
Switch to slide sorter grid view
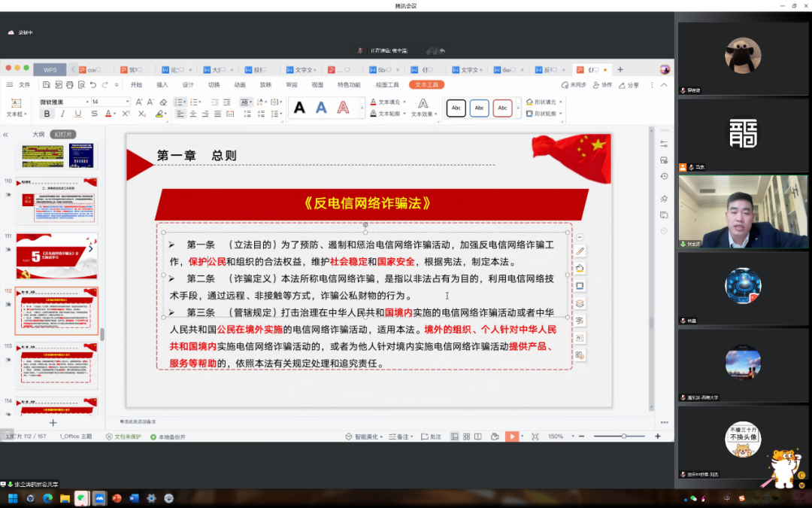(x=467, y=437)
